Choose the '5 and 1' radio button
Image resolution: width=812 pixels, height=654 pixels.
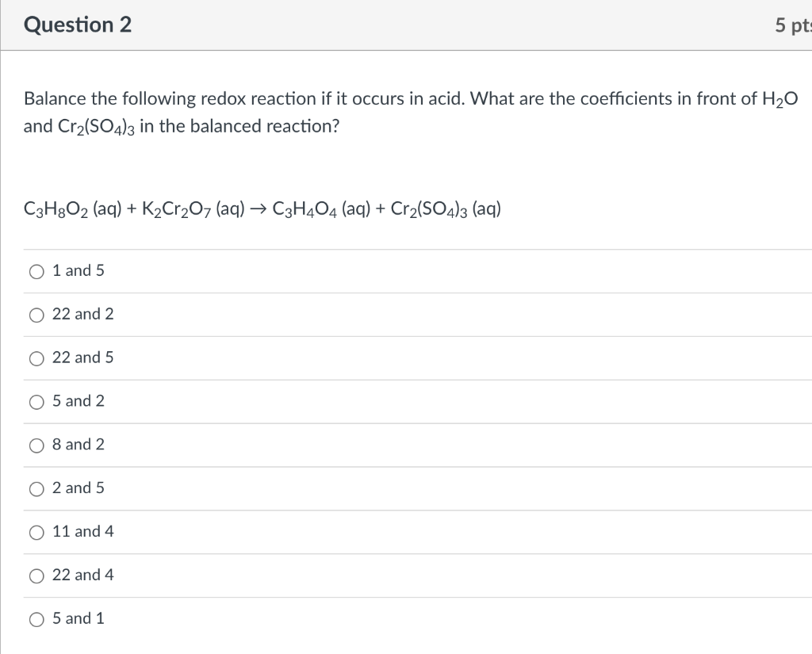pos(36,620)
